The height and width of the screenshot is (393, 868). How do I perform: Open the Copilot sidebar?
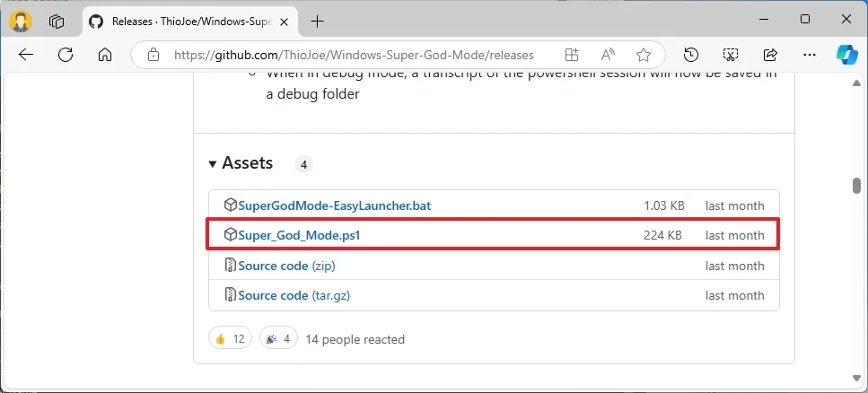tap(847, 54)
